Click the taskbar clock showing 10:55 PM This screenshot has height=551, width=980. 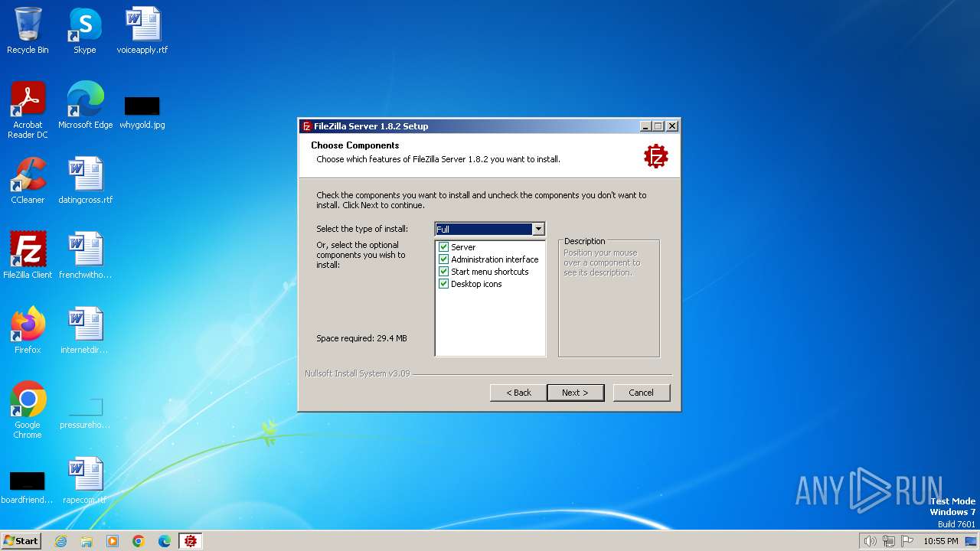click(941, 541)
